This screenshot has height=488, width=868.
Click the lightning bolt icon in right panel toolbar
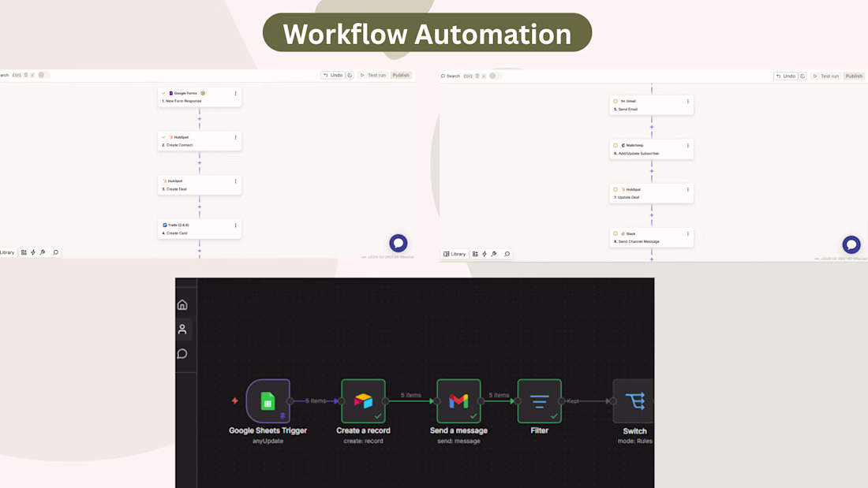click(485, 254)
